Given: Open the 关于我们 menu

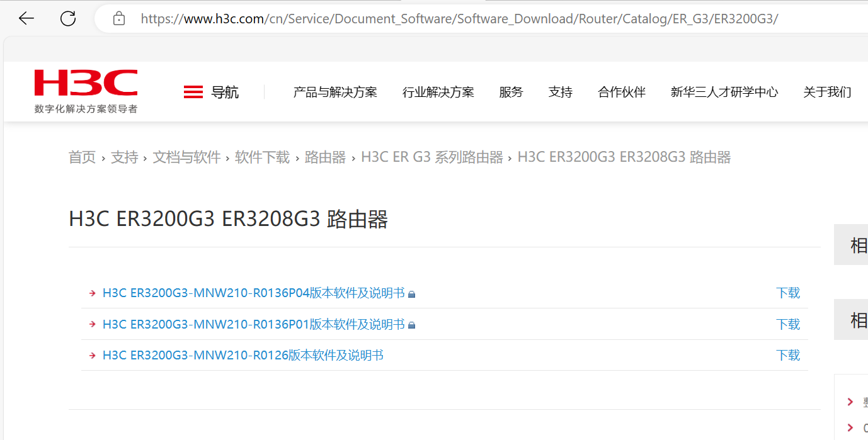Looking at the screenshot, I should point(827,93).
